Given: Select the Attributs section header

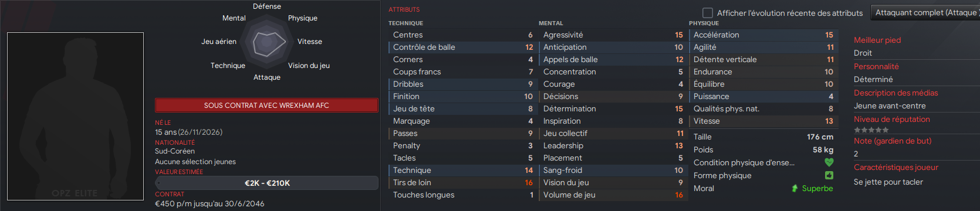Looking at the screenshot, I should 404,9.
